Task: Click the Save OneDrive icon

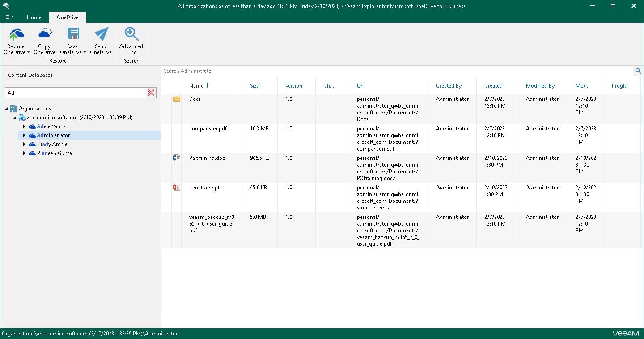Action: [73, 34]
